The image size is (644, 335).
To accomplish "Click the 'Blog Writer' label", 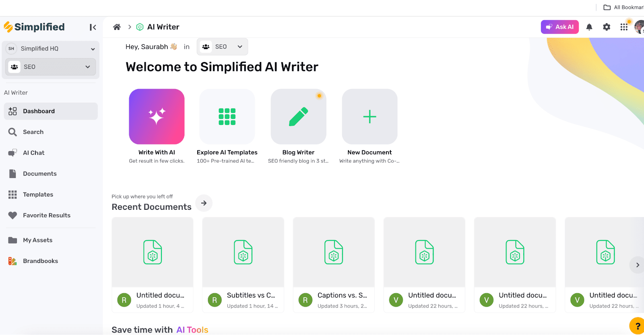I will 298,153.
